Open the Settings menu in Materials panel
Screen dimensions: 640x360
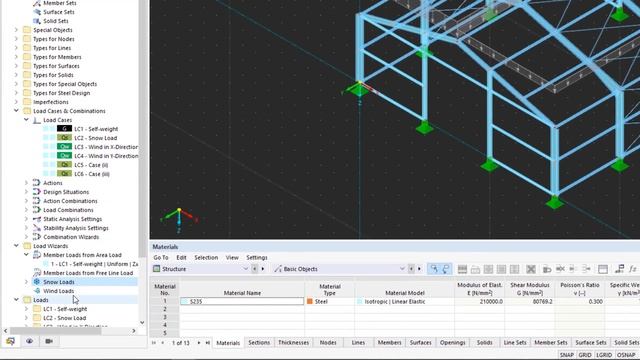click(257, 258)
